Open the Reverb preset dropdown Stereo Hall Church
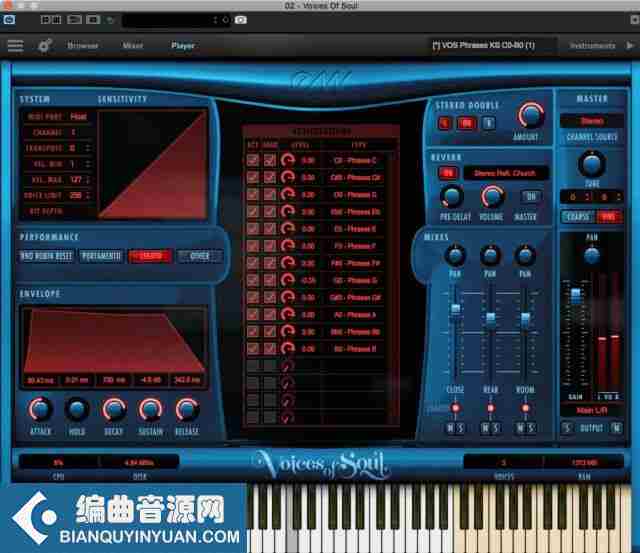 504,173
